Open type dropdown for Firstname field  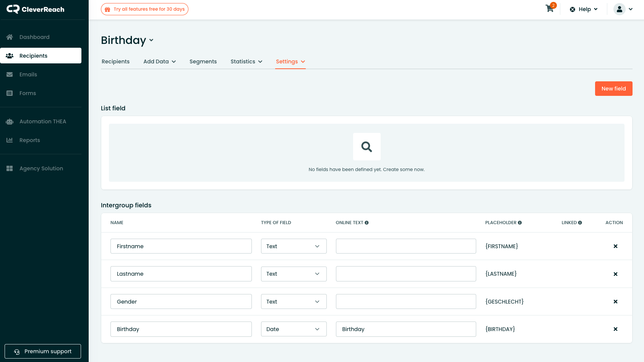pos(294,246)
